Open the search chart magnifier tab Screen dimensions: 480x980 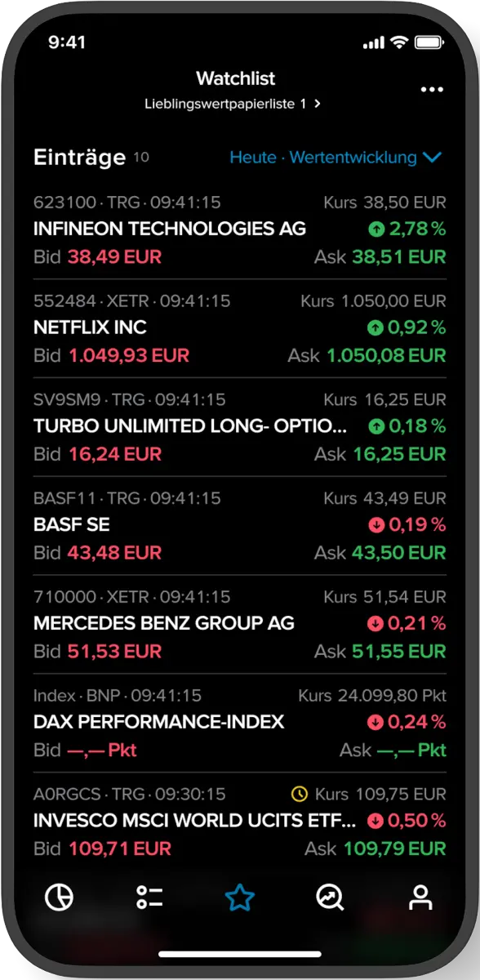(331, 898)
